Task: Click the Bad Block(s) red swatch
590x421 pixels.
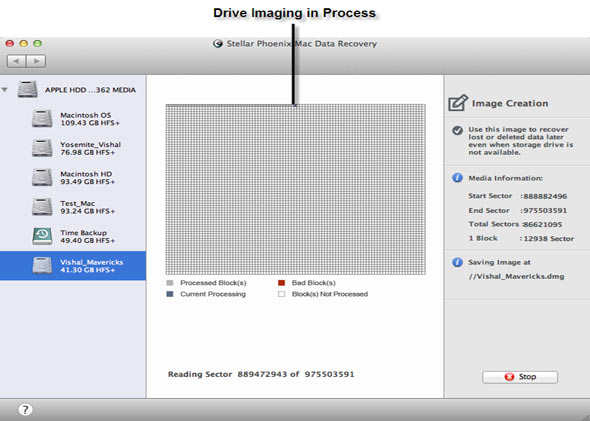Action: [281, 283]
